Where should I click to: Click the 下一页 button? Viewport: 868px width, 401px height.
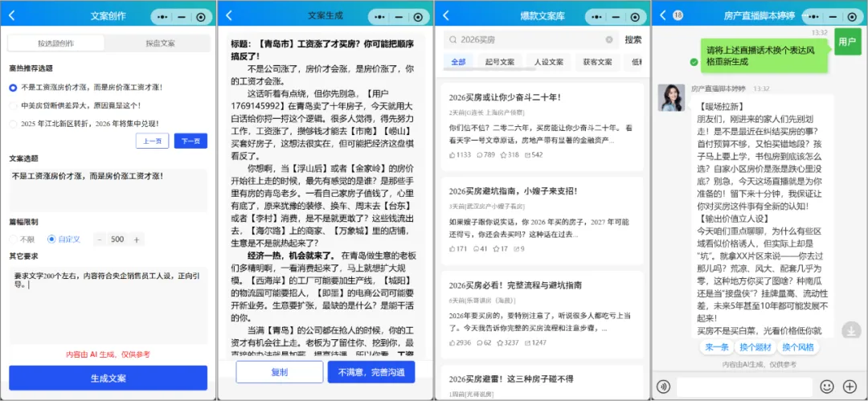[x=191, y=141]
